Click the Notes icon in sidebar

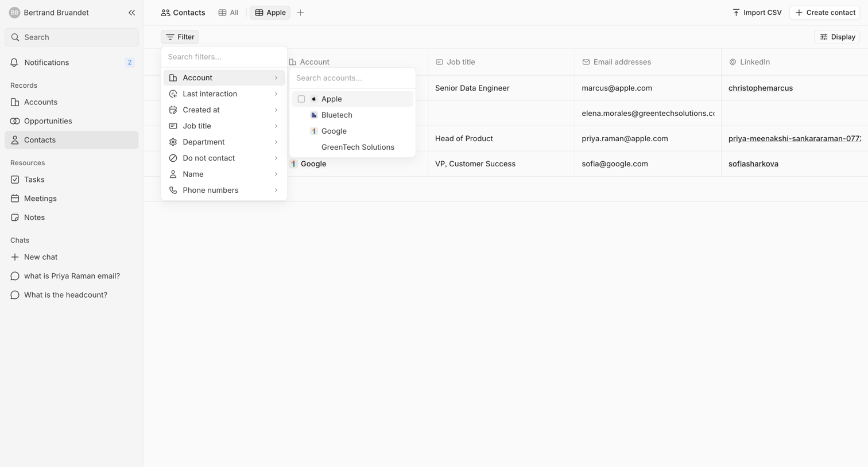(15, 217)
